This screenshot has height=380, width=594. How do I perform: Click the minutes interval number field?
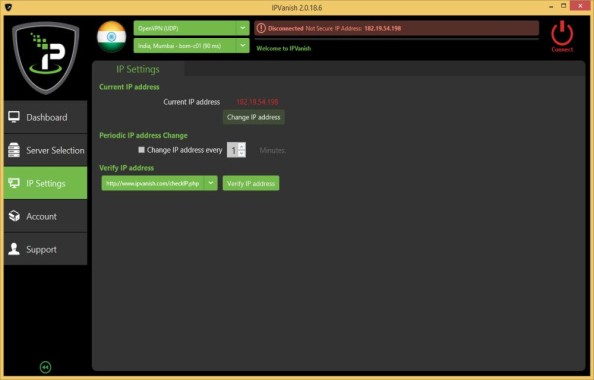coord(233,150)
